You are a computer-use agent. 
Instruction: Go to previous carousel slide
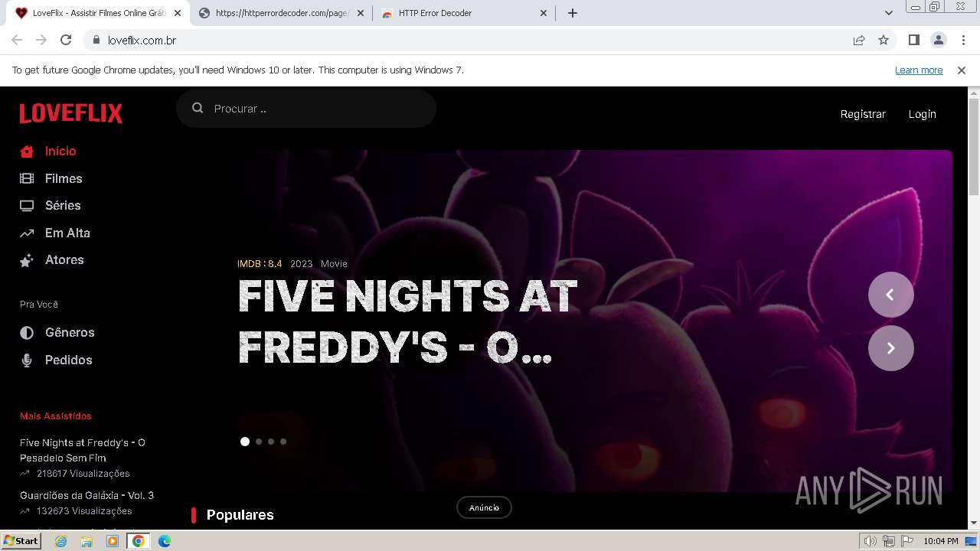[891, 295]
